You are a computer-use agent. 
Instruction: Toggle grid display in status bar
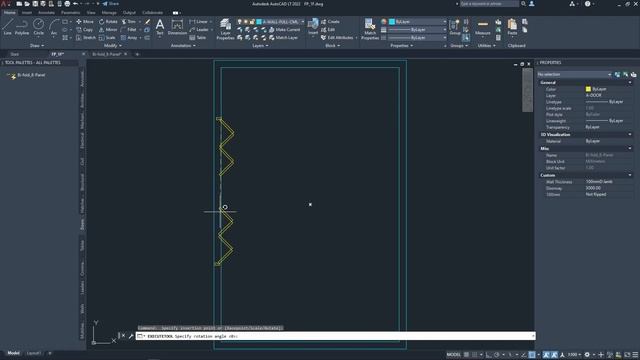(x=466, y=355)
